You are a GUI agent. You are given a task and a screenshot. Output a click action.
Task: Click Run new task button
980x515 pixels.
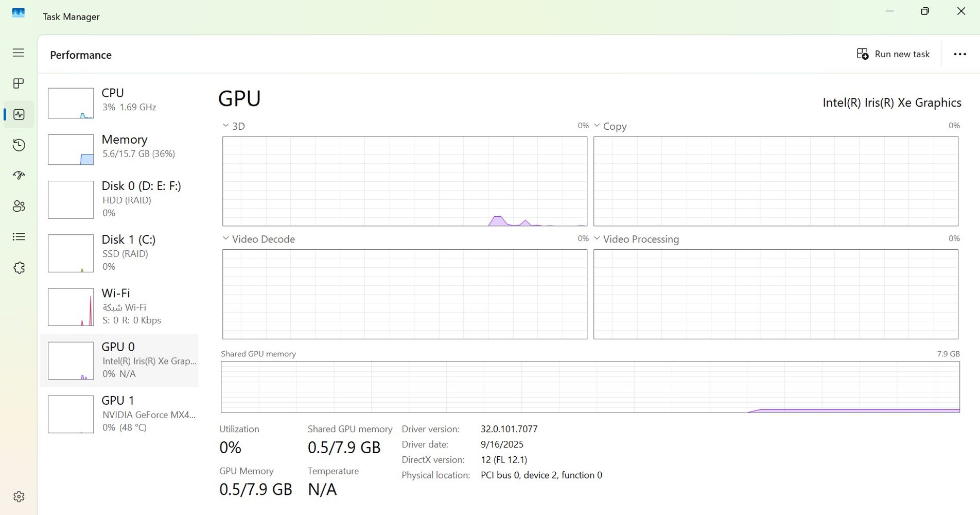point(893,54)
